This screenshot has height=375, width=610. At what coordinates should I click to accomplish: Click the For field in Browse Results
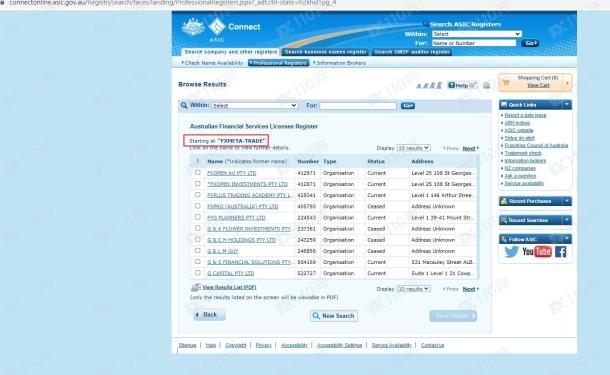pos(358,106)
